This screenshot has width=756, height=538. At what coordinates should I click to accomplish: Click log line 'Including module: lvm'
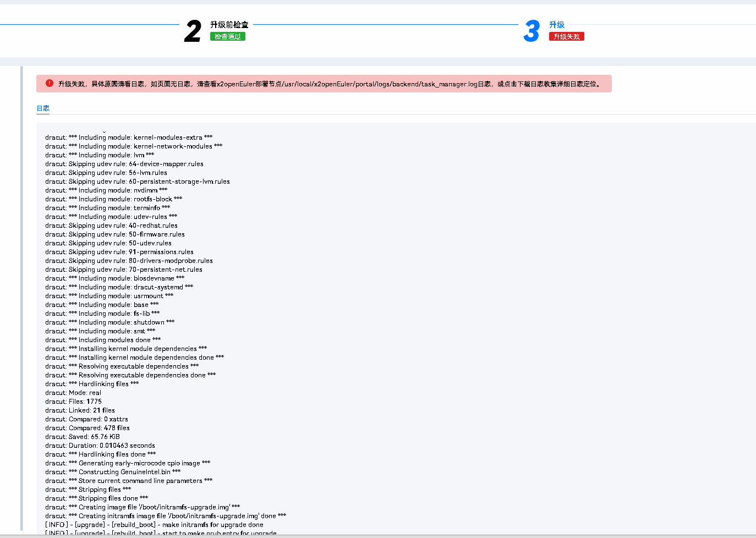[100, 155]
